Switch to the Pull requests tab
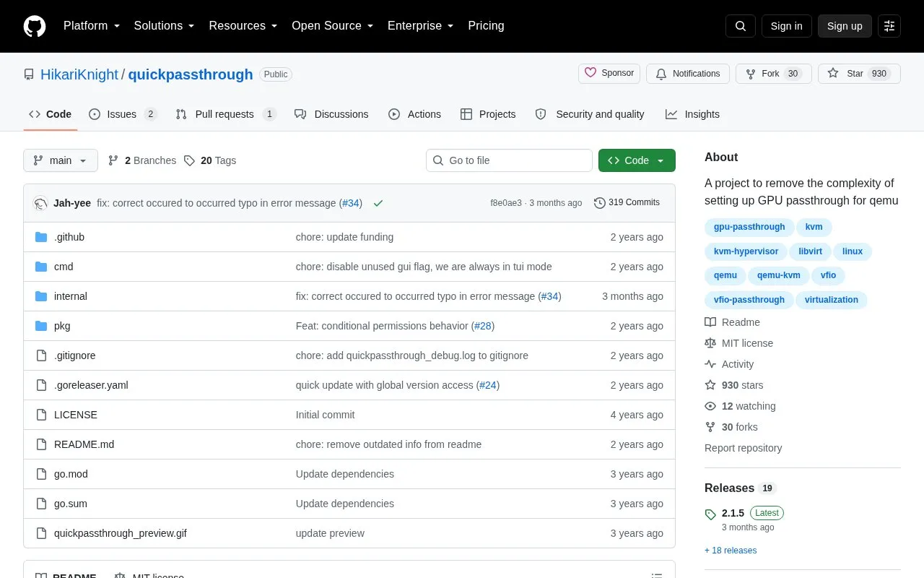 point(225,114)
